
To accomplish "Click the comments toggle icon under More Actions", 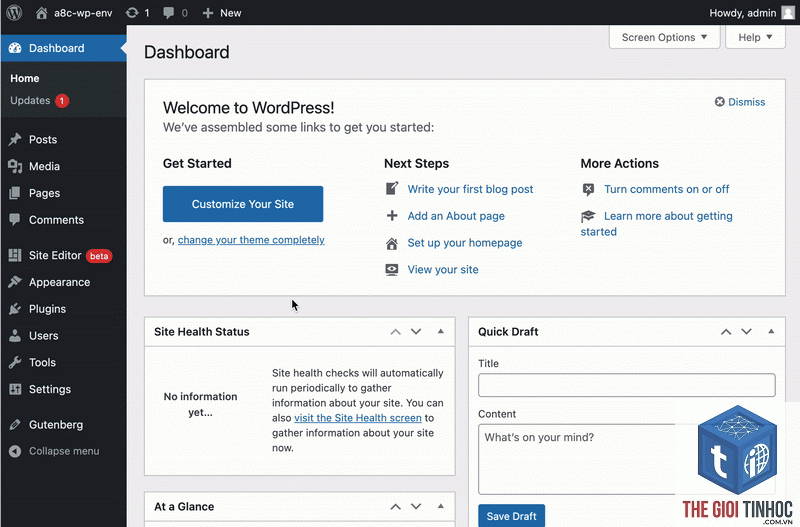I will tap(588, 189).
